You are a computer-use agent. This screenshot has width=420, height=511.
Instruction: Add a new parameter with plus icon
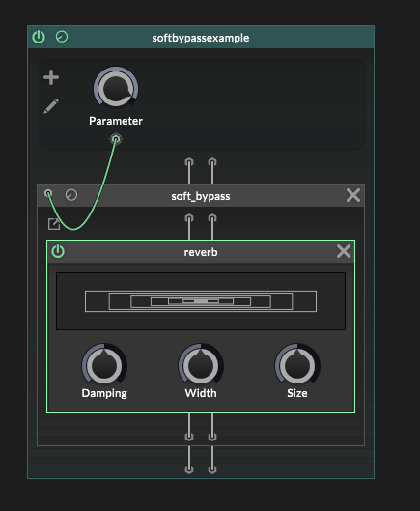(51, 77)
